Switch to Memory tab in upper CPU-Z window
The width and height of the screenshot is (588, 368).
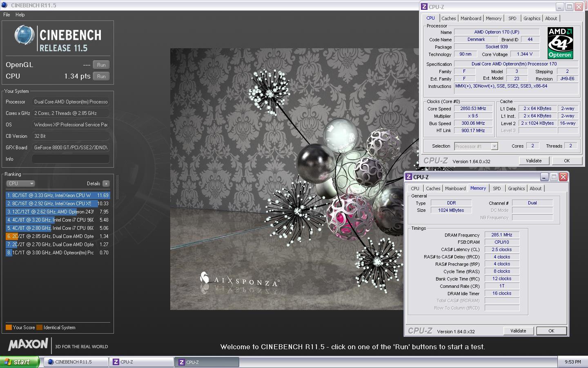pyautogui.click(x=494, y=18)
